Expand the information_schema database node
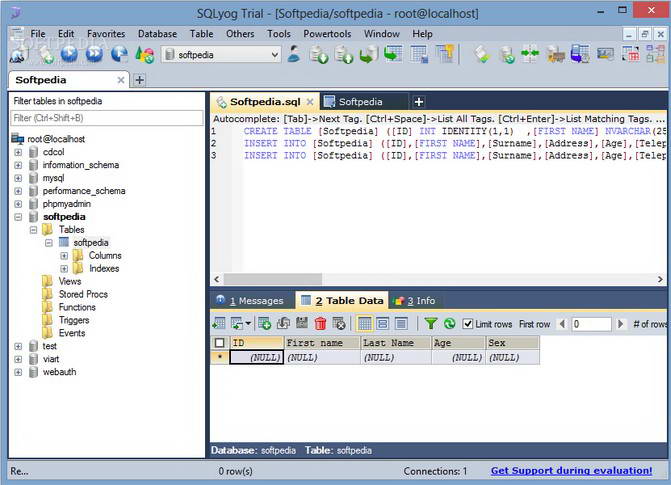 (18, 165)
